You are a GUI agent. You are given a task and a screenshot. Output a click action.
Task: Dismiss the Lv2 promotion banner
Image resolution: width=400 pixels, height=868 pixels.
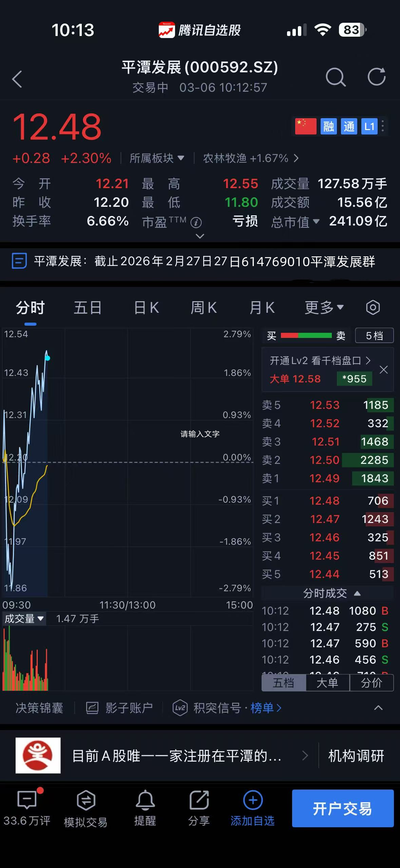click(x=384, y=369)
